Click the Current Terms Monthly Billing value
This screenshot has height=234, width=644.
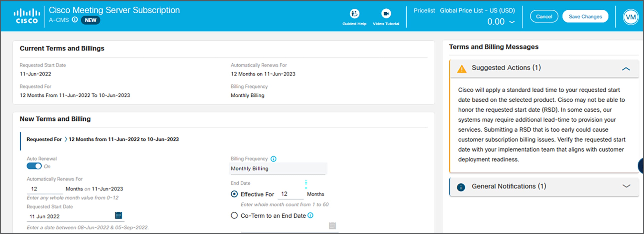[x=248, y=95]
